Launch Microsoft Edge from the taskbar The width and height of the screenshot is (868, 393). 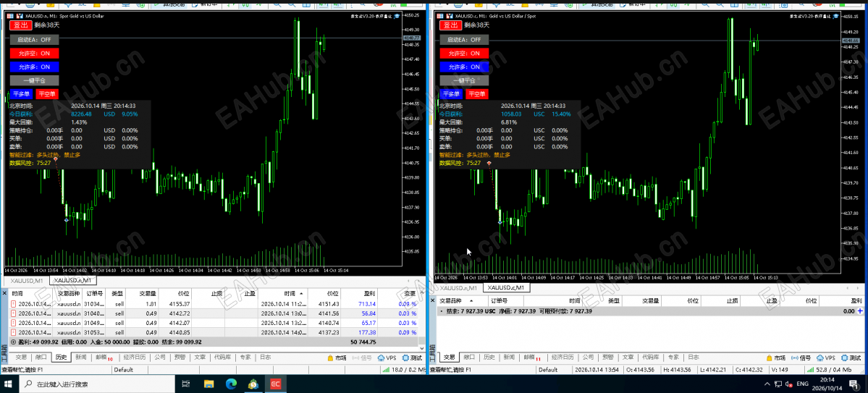pyautogui.click(x=231, y=384)
